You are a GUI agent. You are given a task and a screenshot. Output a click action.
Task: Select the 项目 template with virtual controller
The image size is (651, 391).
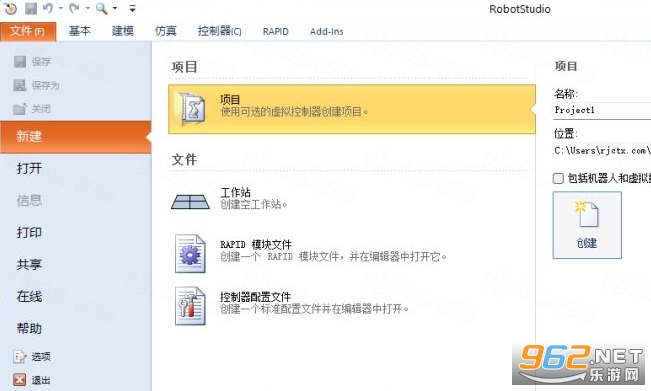(352, 109)
